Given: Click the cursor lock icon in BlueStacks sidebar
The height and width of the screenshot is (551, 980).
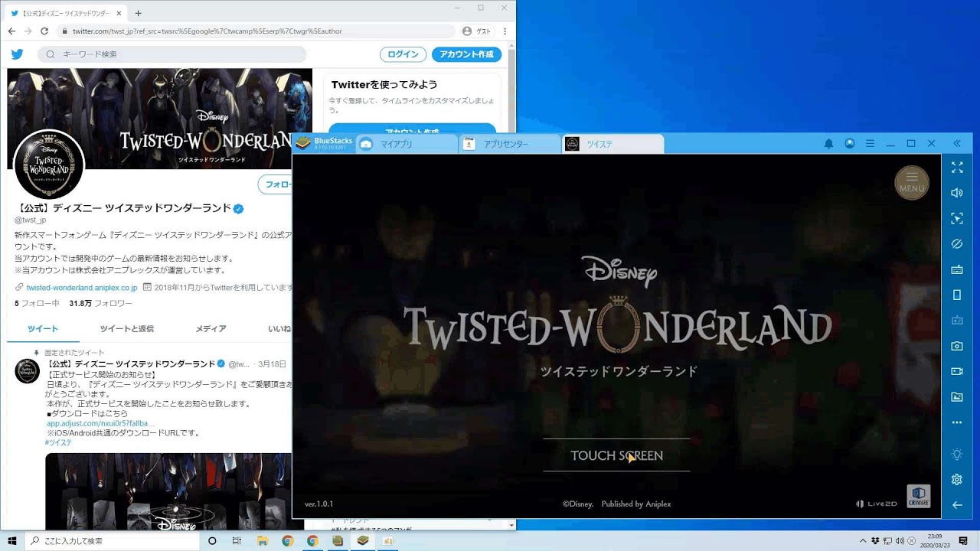Looking at the screenshot, I should coord(956,218).
